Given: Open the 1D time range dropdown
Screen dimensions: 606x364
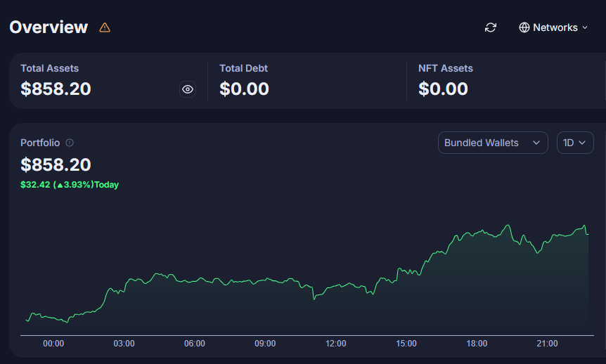Looking at the screenshot, I should [575, 143].
